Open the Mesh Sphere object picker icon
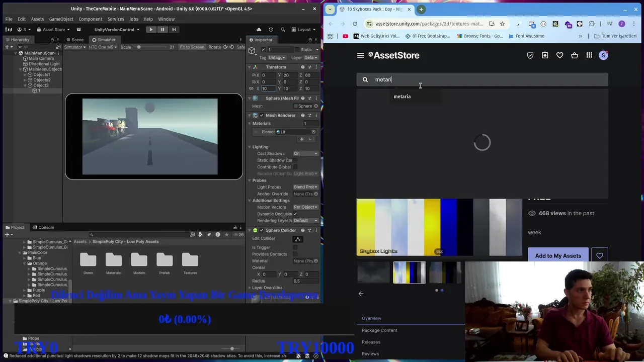The image size is (644, 362). [x=315, y=106]
